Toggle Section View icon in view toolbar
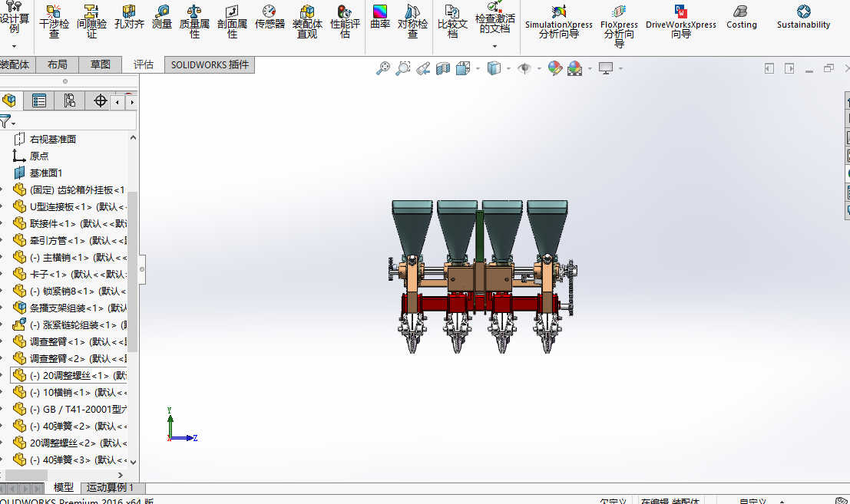This screenshot has height=504, width=850. pyautogui.click(x=443, y=68)
